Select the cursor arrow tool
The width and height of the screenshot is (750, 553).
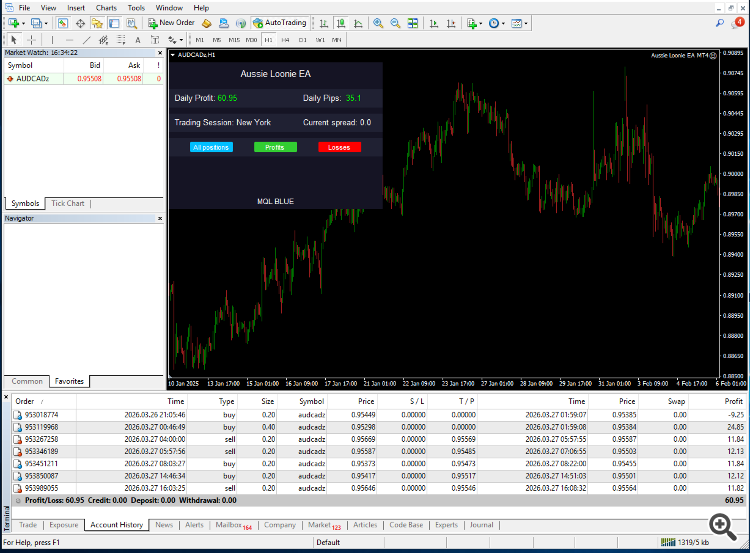13,40
